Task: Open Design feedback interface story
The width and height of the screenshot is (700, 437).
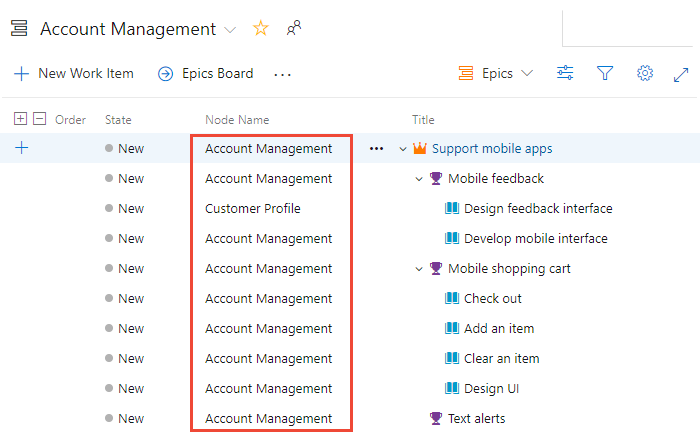Action: point(538,208)
